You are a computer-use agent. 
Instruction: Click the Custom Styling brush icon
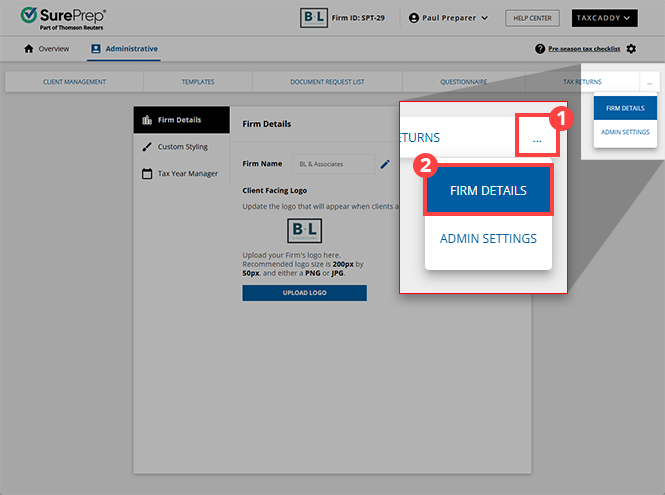click(x=147, y=147)
